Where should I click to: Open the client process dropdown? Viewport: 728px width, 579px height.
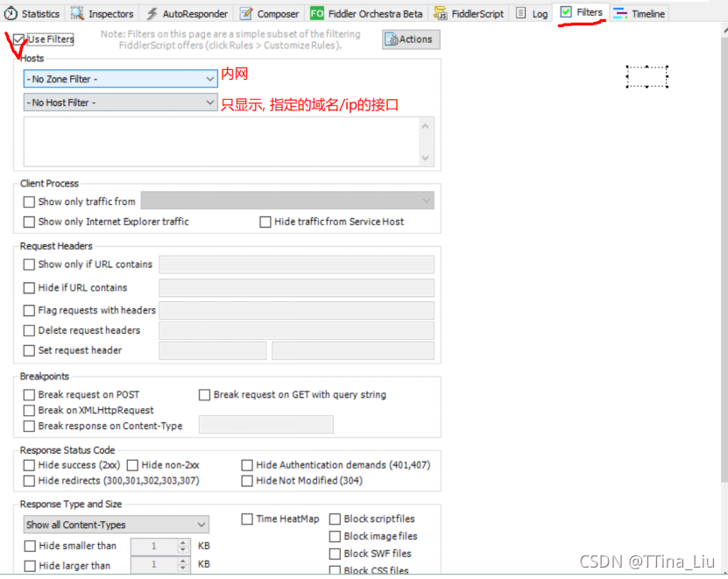point(287,201)
